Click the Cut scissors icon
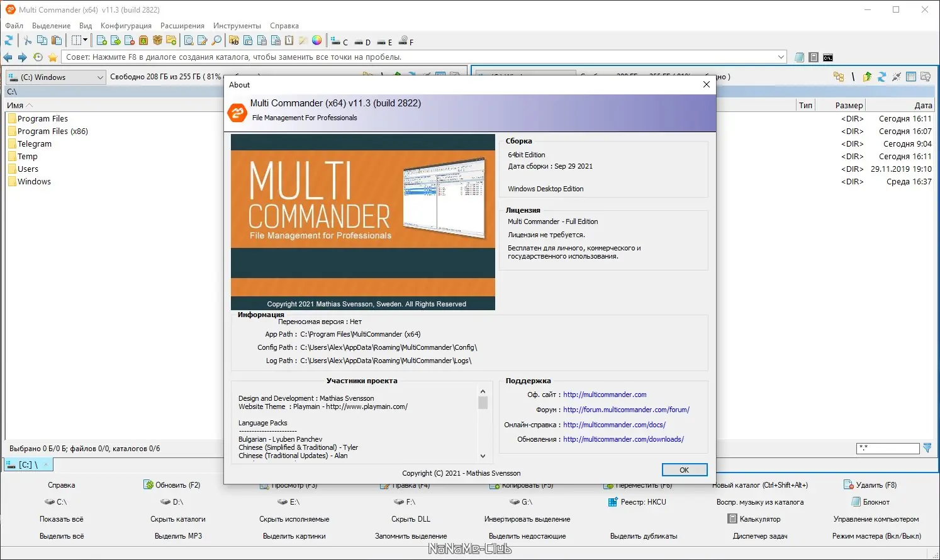940x560 pixels. point(28,40)
